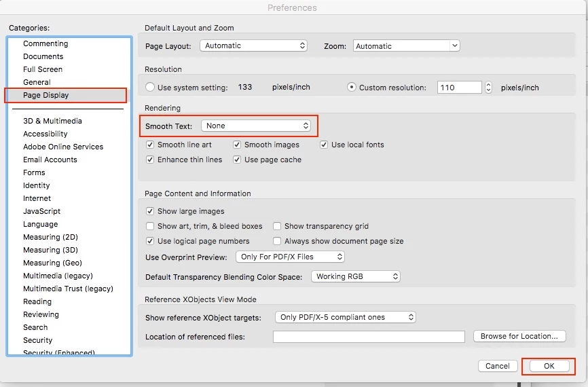Click OK to confirm preferences
The height and width of the screenshot is (387, 588).
(549, 366)
